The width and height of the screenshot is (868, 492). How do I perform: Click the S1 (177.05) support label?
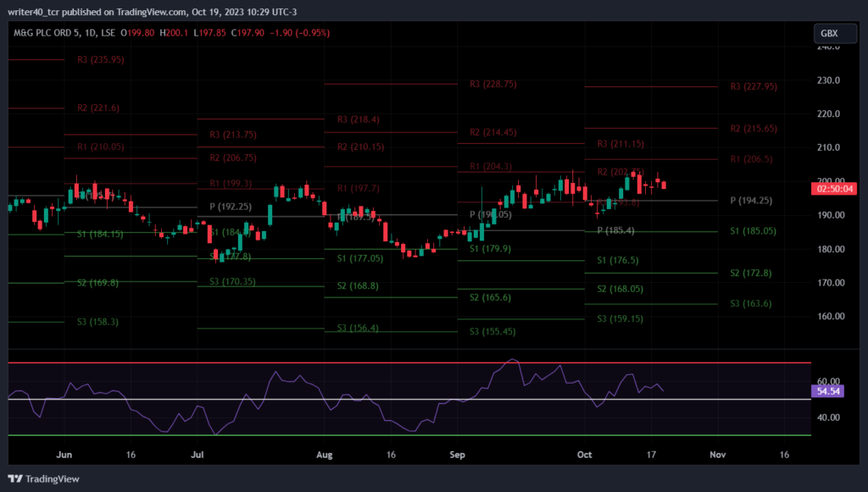click(360, 258)
